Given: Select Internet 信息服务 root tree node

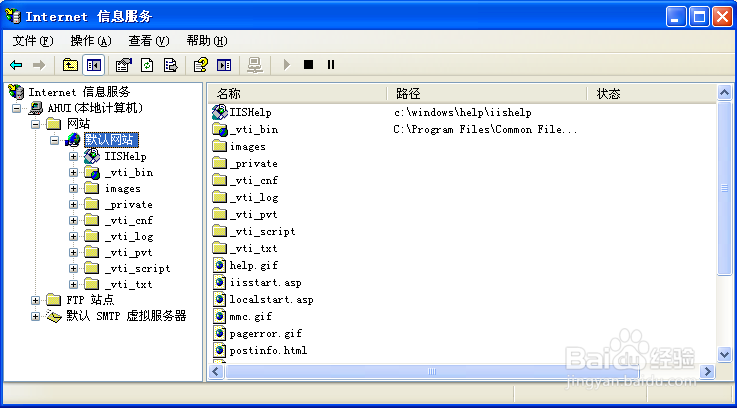Looking at the screenshot, I should pos(79,92).
